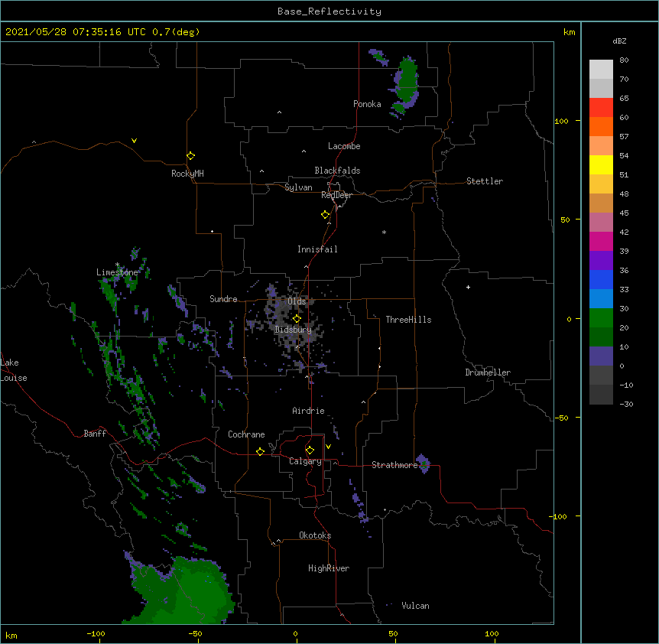Viewport: 659px width, 644px height.
Task: Click the bright green swatch between 30 and 20
Action: 601,318
